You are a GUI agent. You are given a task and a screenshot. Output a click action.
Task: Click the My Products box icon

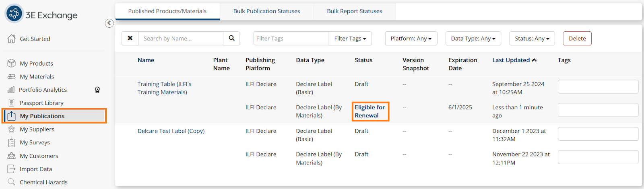click(12, 63)
